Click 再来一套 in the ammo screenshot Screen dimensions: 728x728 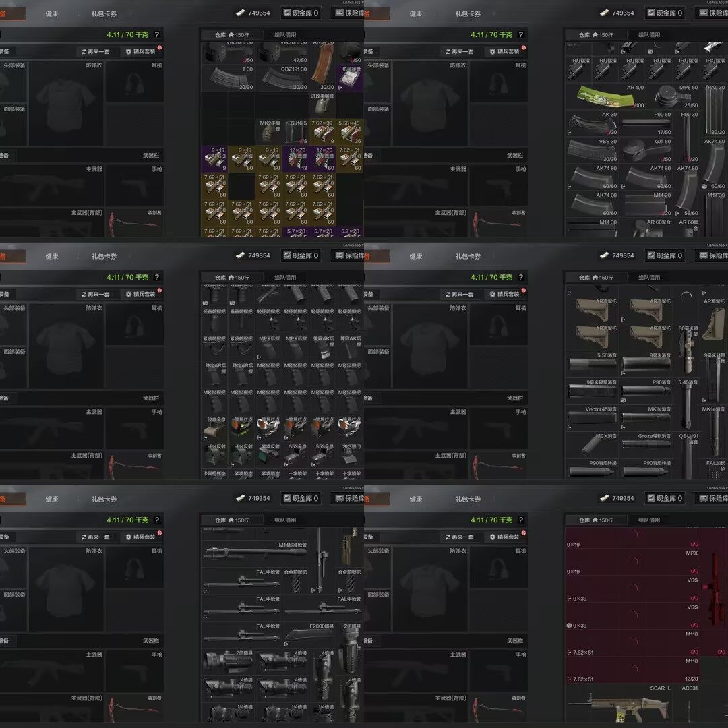click(96, 51)
